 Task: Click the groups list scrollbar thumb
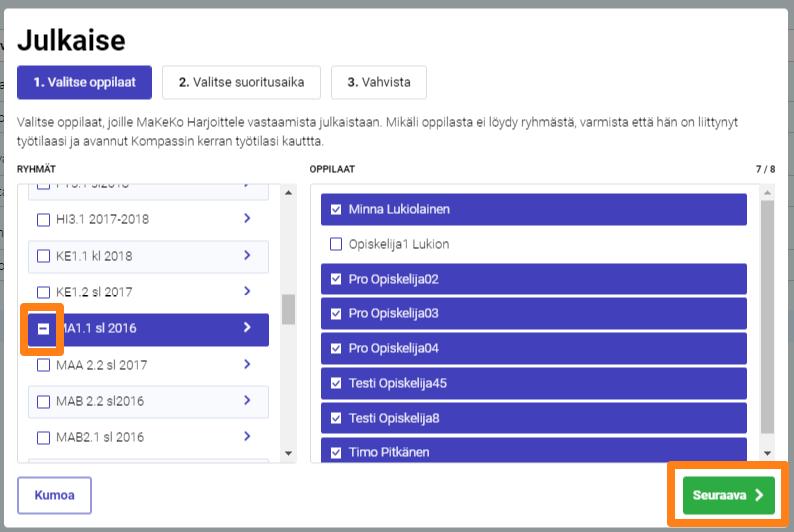coord(288,309)
